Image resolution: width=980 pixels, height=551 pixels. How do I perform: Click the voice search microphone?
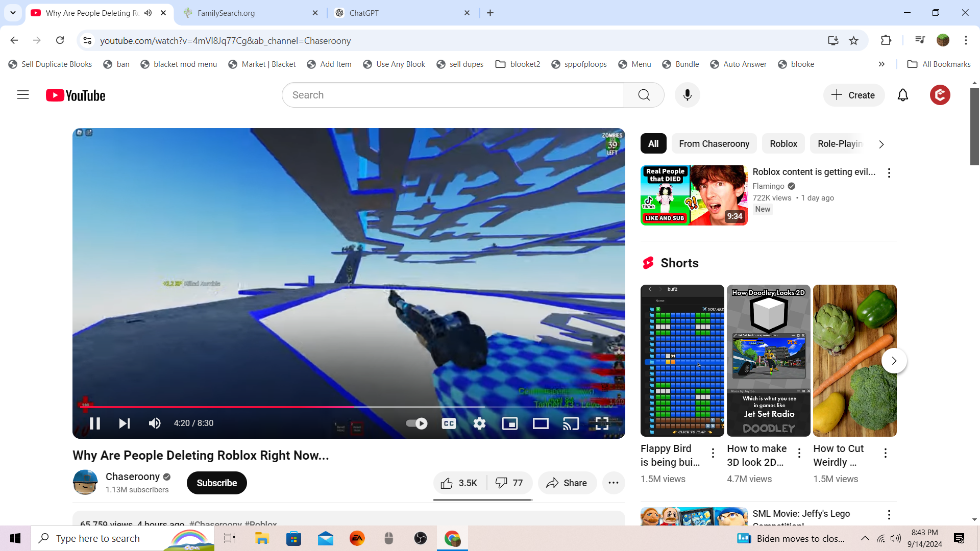click(687, 95)
